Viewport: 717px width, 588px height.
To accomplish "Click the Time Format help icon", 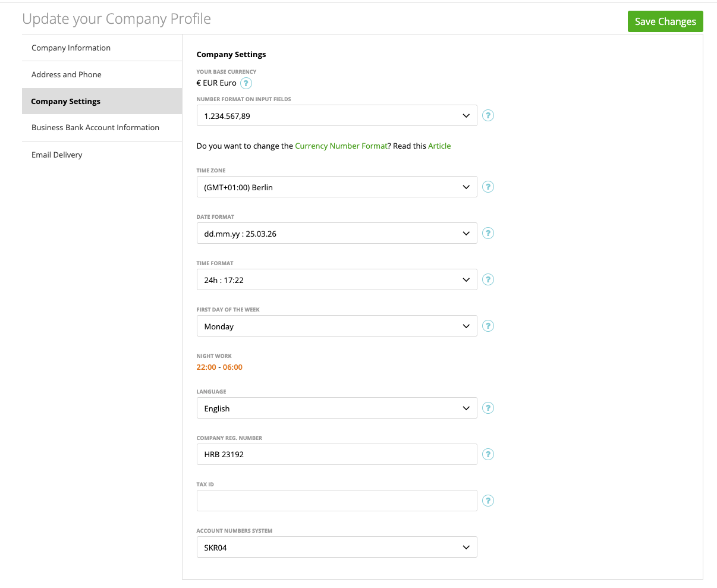I will click(488, 279).
